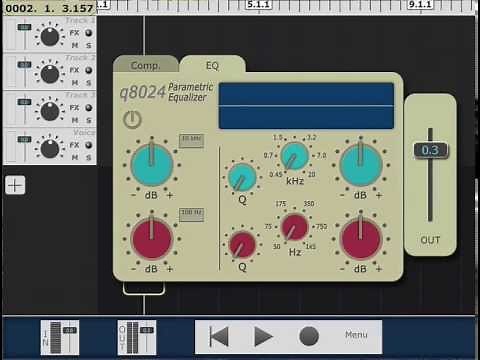This screenshot has width=480, height=360.
Task: Mute Track 1 with the M button
Action: tap(75, 45)
